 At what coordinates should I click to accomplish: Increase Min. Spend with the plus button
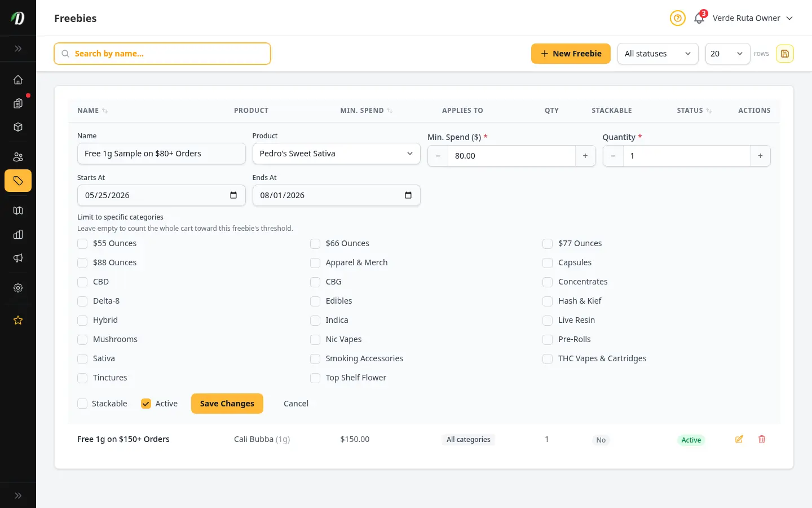point(585,156)
